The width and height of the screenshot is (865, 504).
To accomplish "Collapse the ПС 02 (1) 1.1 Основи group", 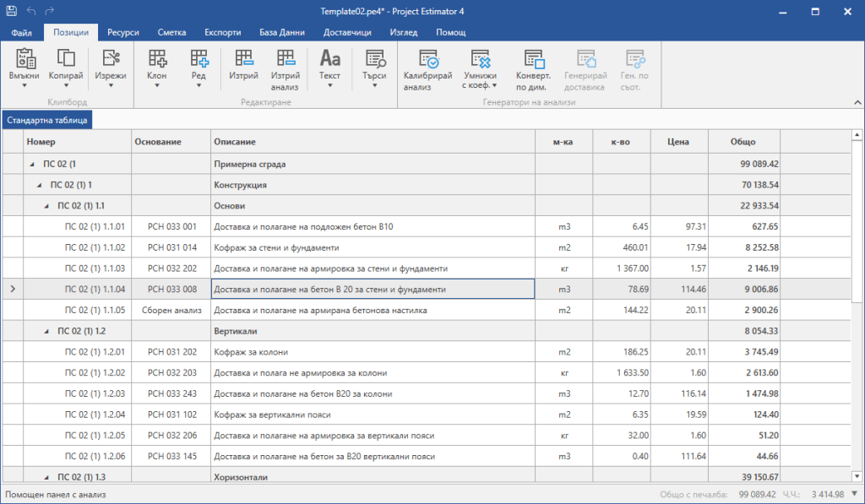I will coord(46,205).
